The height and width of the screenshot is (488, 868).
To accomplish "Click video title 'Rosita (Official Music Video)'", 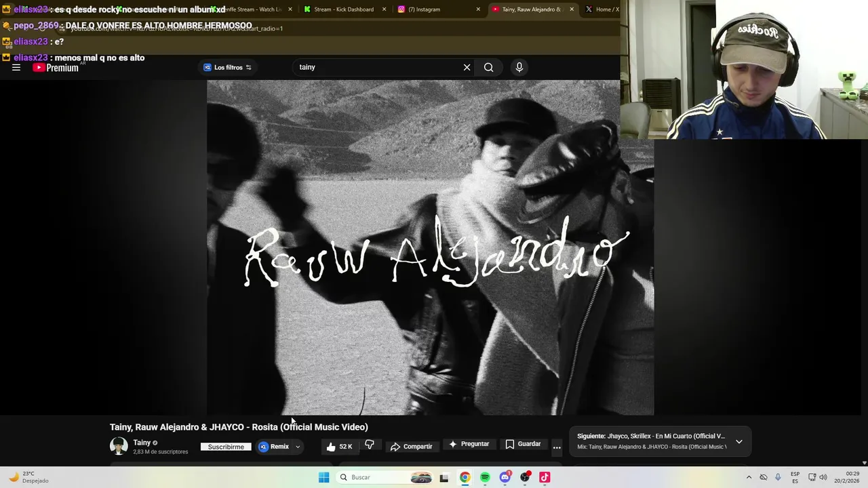I will [310, 427].
